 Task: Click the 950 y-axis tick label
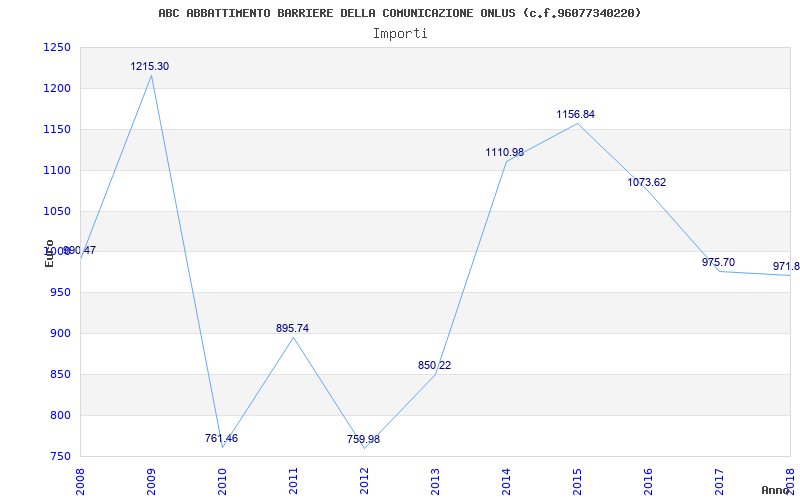click(60, 293)
